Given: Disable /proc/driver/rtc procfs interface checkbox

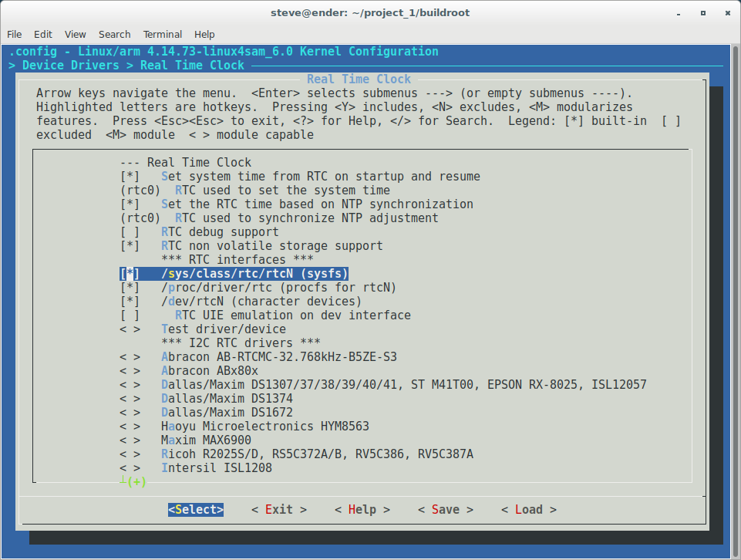Looking at the screenshot, I should click(x=130, y=288).
